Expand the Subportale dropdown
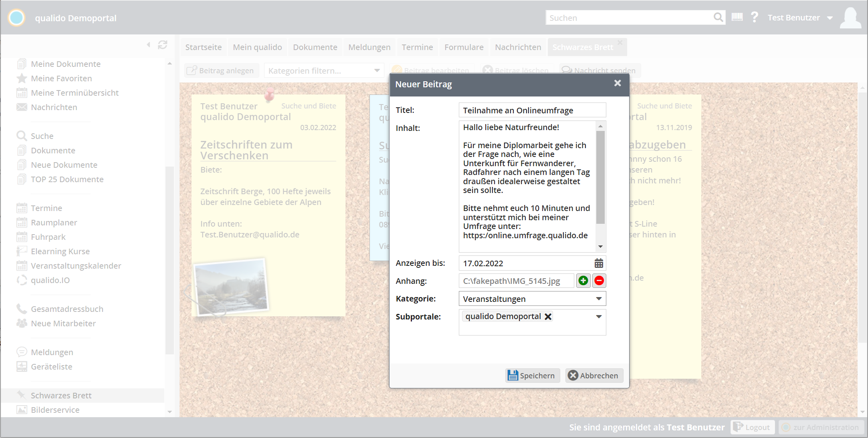868x438 pixels. 599,316
